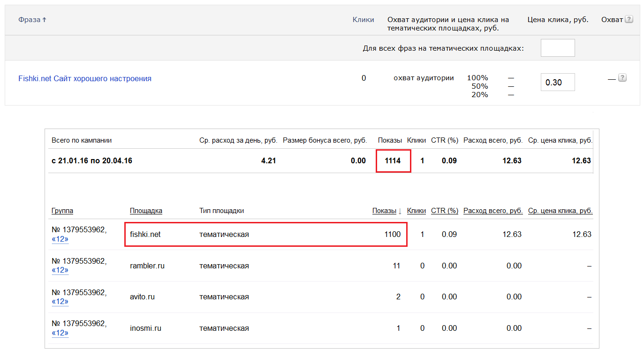Sort sites table by underlined CTR (%) header
Screen dimensions: 644x358
click(444, 211)
